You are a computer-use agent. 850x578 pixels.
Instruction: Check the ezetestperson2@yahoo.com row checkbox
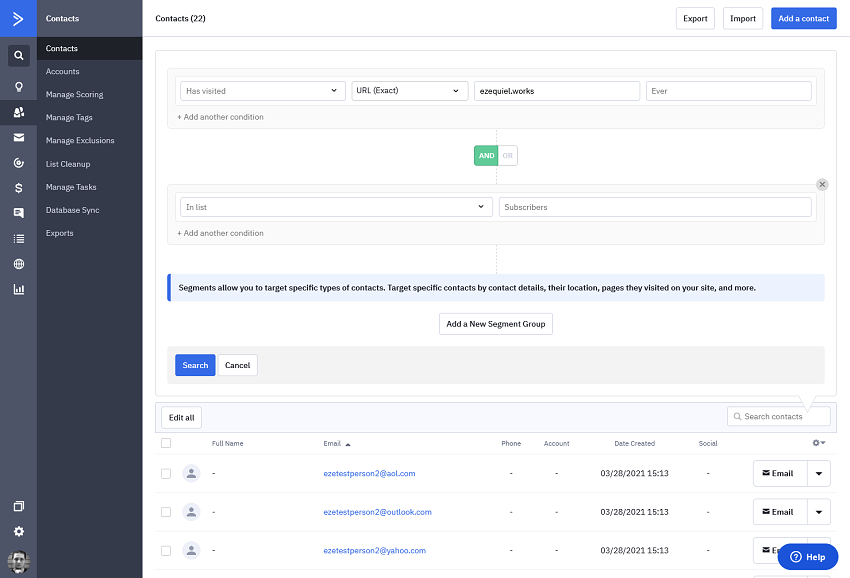click(166, 550)
